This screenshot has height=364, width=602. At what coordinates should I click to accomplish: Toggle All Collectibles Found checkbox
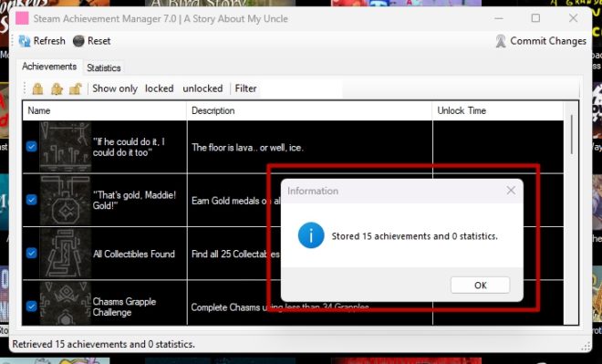pos(32,254)
